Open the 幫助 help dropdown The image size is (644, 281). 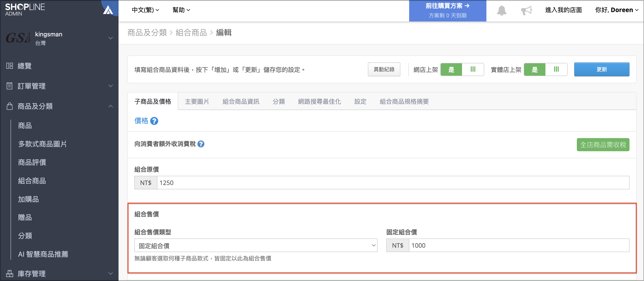click(x=181, y=10)
